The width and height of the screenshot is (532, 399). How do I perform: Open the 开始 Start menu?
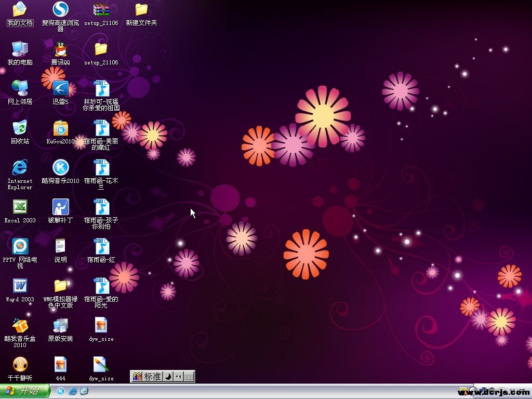(x=25, y=391)
